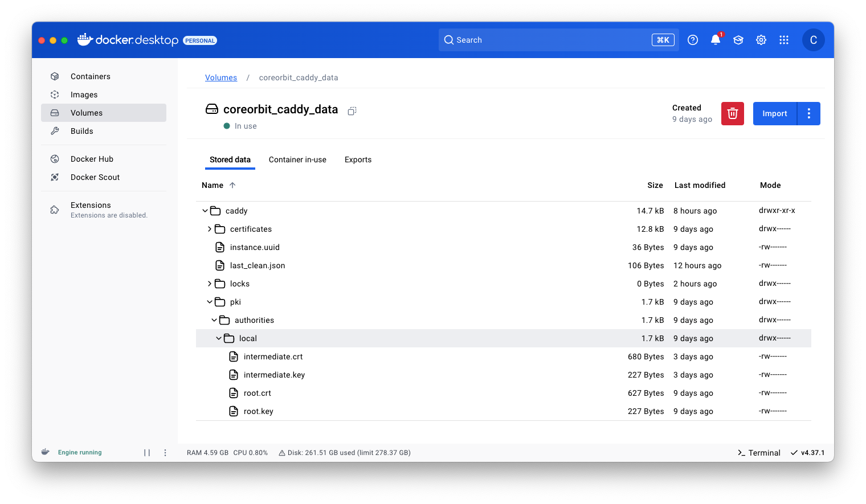Viewport: 866px width, 504px height.
Task: Open notifications bell icon
Action: coord(716,40)
